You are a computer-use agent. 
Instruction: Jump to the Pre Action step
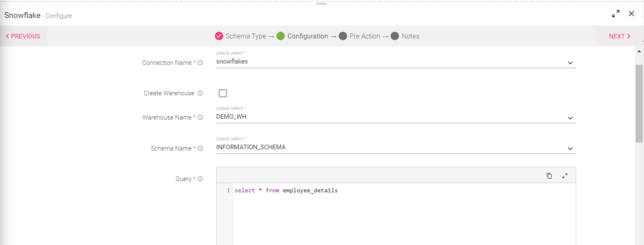(x=360, y=36)
